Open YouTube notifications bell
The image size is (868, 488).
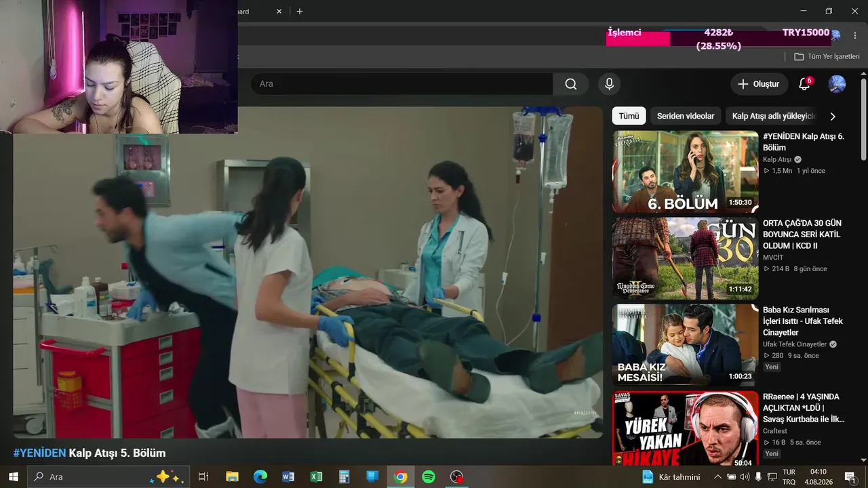(804, 84)
